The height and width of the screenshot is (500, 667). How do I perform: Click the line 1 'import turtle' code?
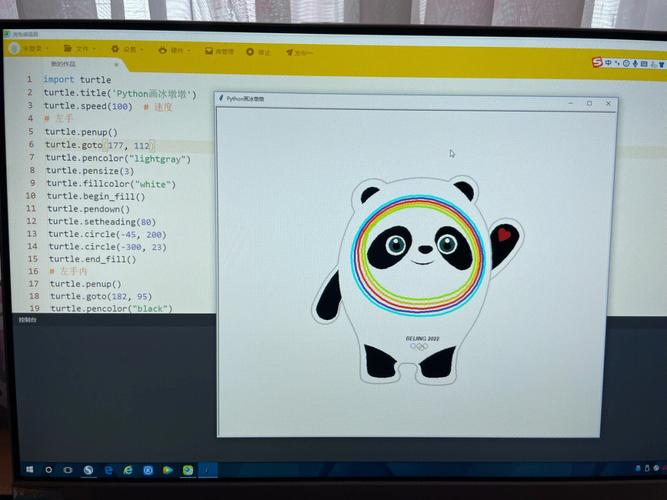(77, 80)
